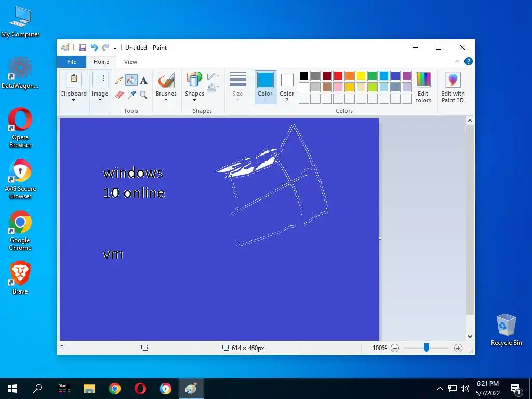
Task: Click the Size line thickness icon
Action: (237, 79)
